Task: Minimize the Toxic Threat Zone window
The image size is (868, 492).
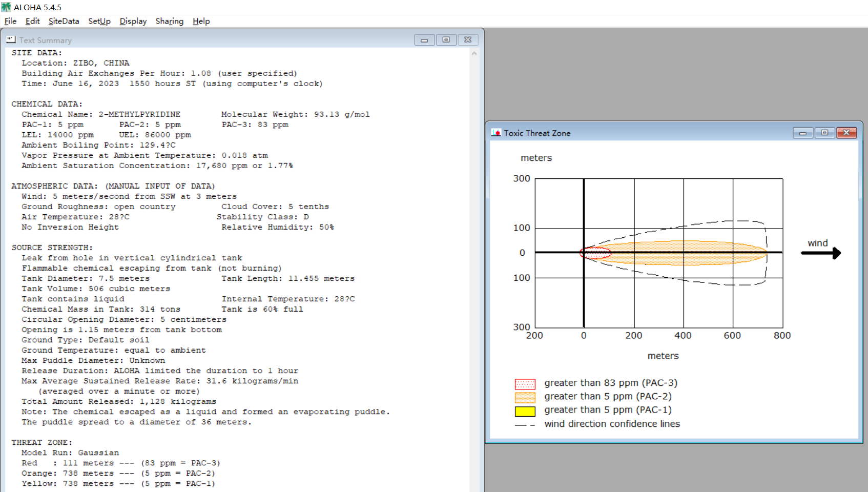Action: point(803,133)
